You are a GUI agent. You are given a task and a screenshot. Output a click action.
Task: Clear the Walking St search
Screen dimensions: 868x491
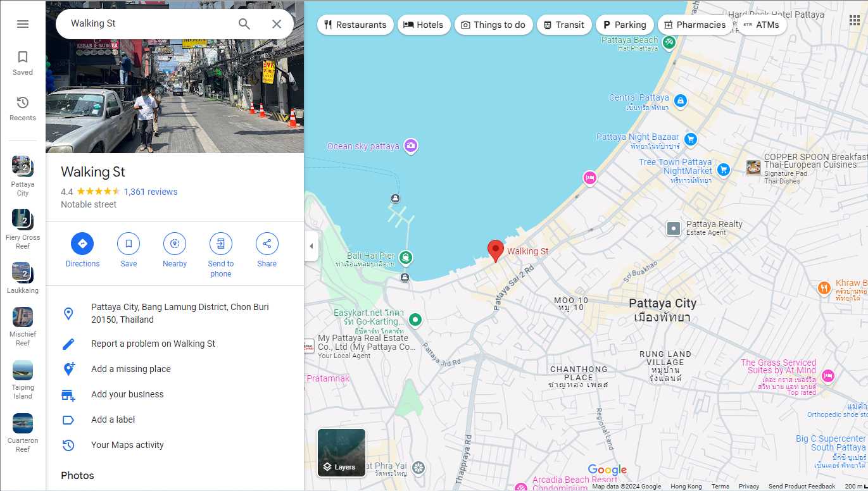[277, 24]
